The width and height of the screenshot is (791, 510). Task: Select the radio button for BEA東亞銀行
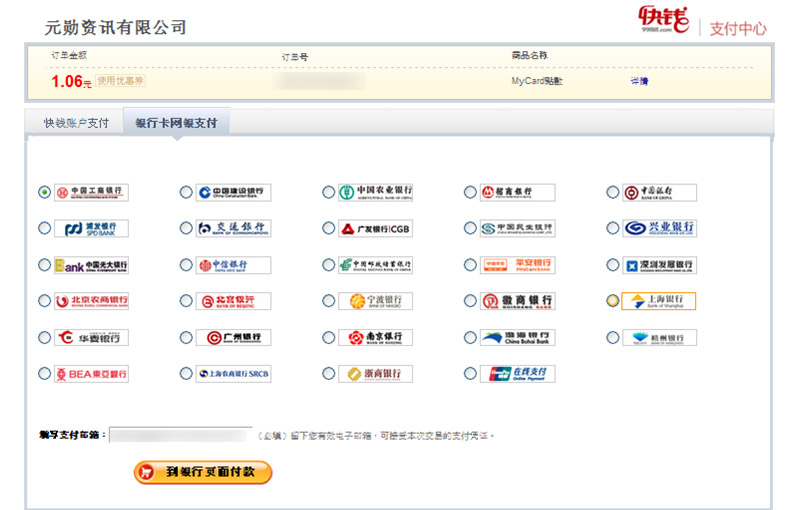coord(44,374)
